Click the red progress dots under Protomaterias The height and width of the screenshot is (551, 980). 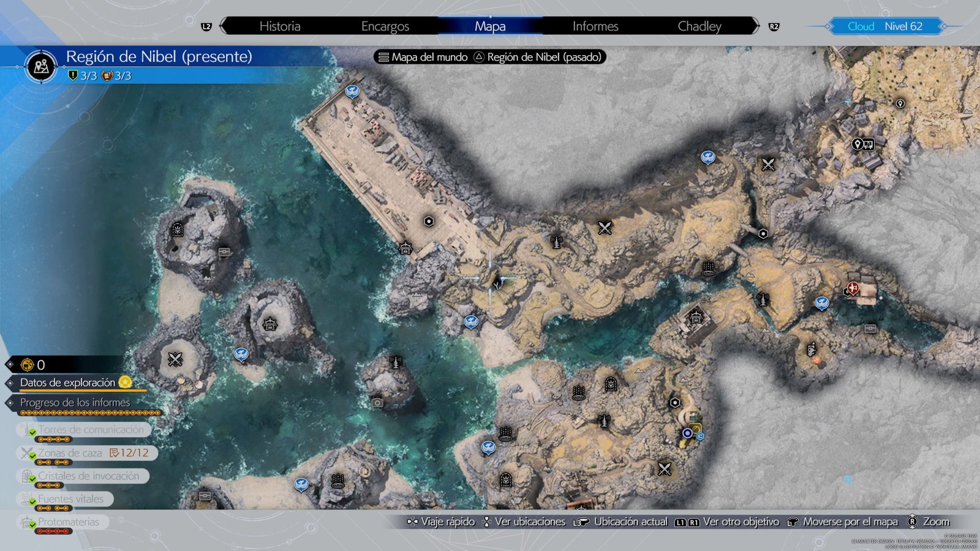tap(53, 531)
